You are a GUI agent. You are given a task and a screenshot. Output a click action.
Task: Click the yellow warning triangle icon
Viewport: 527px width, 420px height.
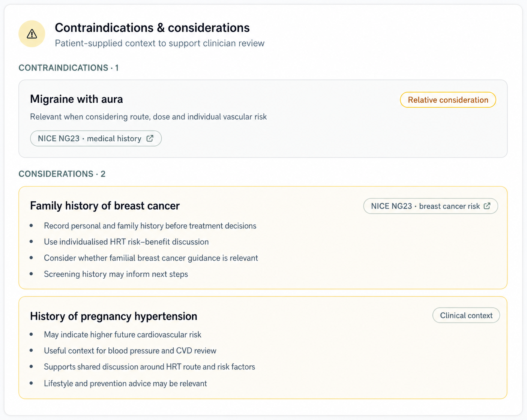point(32,34)
